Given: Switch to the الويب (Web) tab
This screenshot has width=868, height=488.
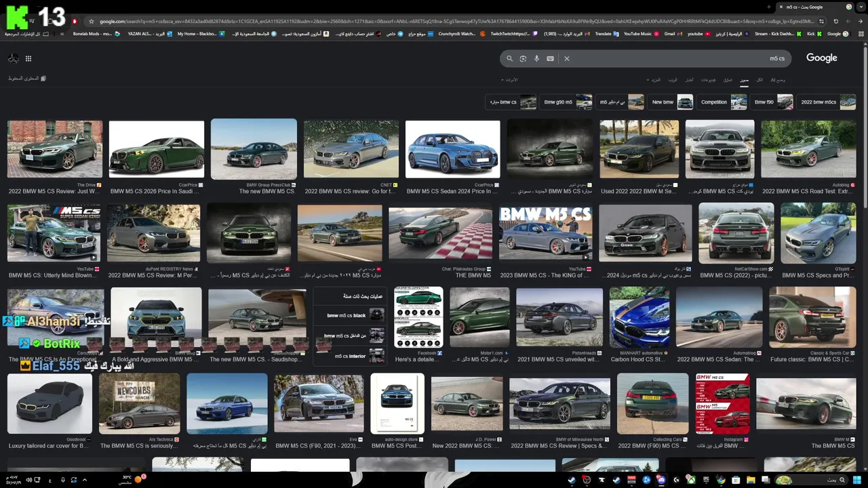Looking at the screenshot, I should (673, 80).
